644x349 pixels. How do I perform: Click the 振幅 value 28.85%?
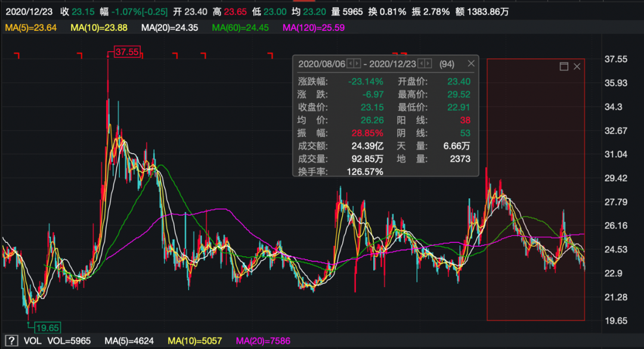click(x=367, y=133)
